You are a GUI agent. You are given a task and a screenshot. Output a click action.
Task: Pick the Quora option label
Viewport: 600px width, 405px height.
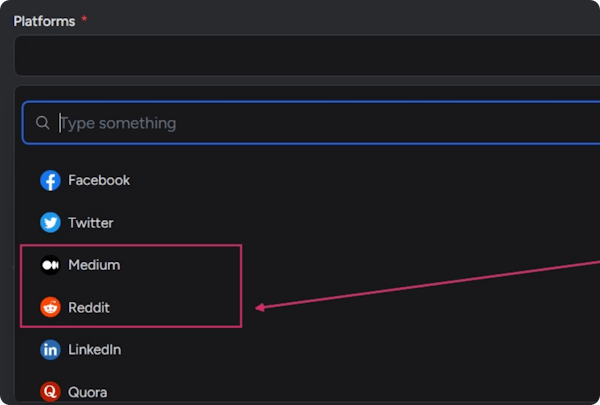88,392
